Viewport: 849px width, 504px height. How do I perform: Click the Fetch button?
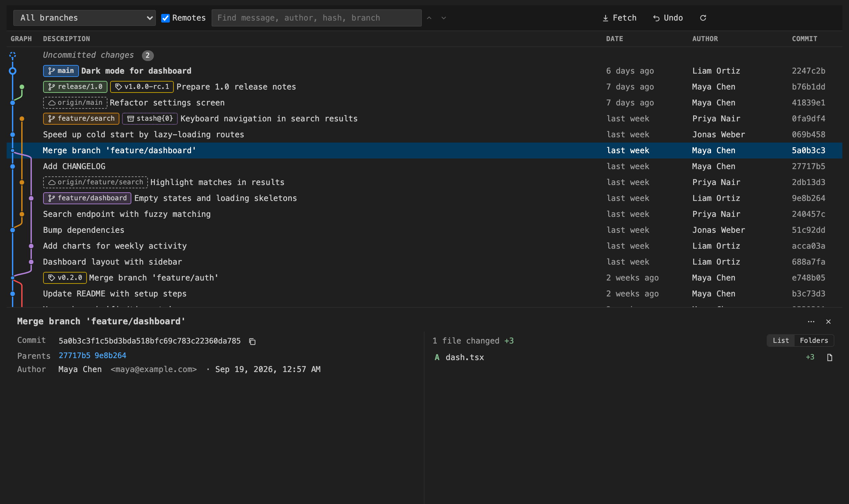coord(620,18)
